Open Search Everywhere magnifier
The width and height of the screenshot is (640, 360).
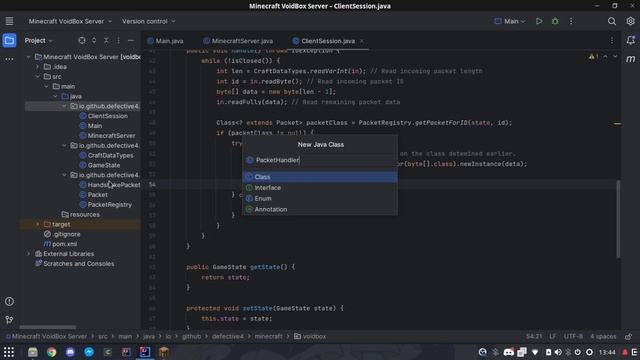pos(611,21)
